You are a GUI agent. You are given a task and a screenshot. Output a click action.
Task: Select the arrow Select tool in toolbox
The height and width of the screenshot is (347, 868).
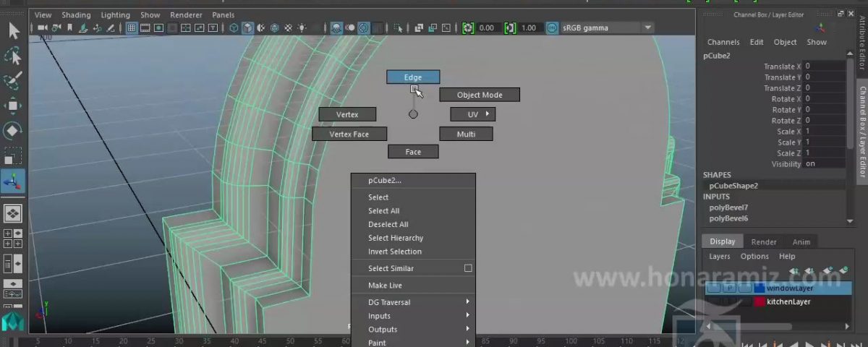click(13, 30)
